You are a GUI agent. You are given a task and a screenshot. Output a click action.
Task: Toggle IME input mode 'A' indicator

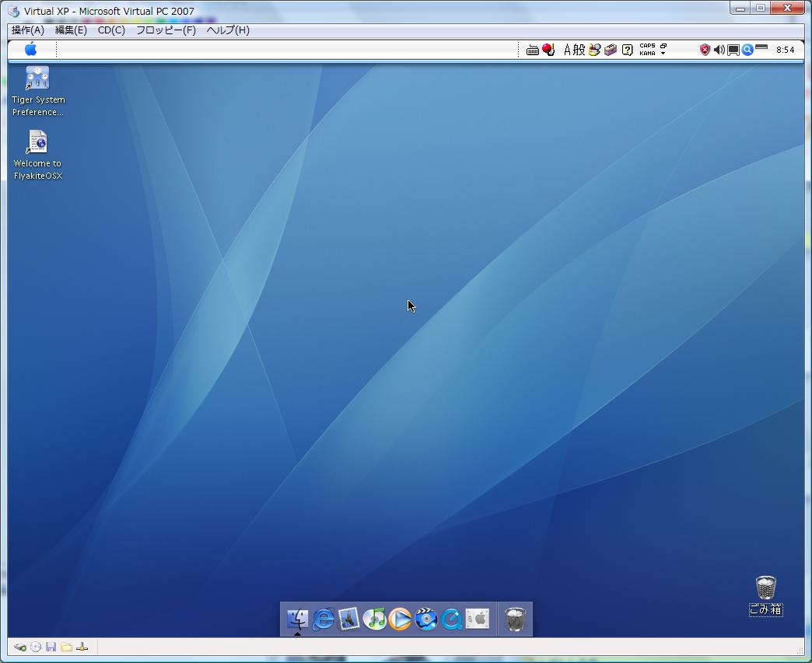[568, 50]
